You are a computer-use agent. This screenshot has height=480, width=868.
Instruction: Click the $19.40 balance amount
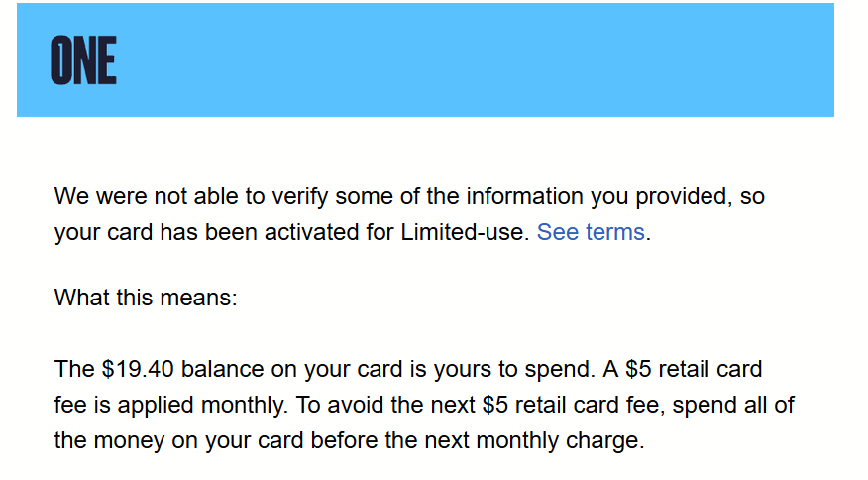tap(138, 369)
